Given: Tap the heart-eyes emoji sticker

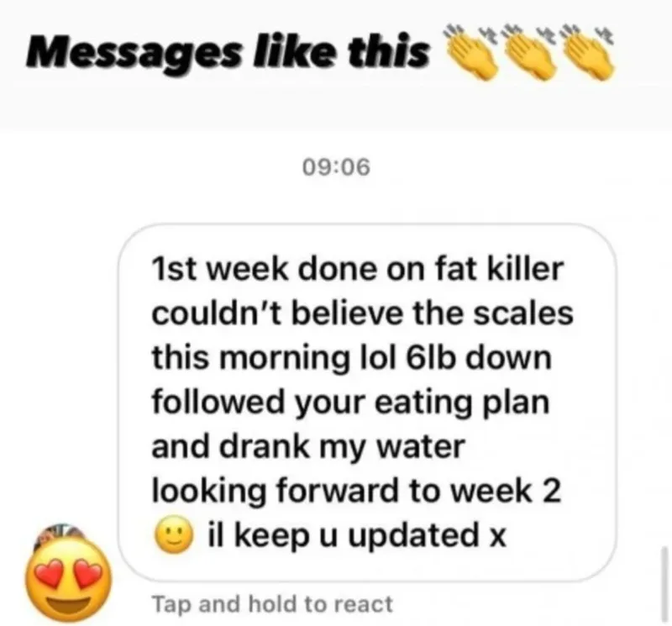Looking at the screenshot, I should pyautogui.click(x=69, y=579).
